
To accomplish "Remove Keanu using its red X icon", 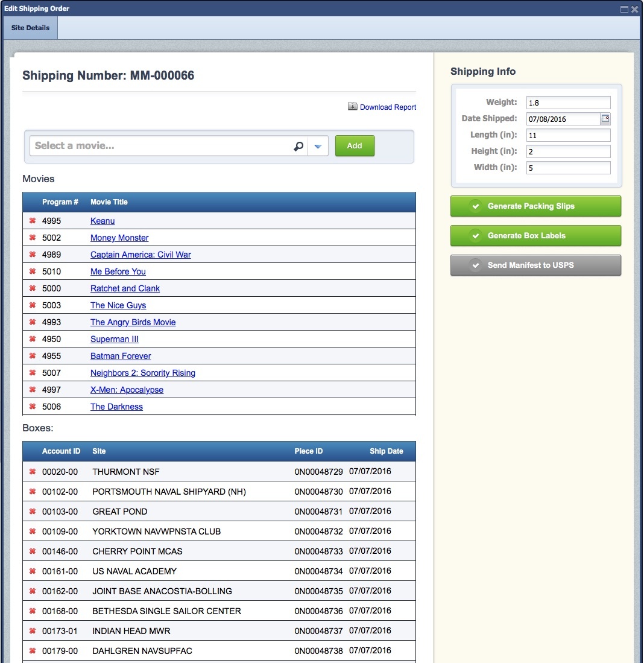I will pos(33,221).
